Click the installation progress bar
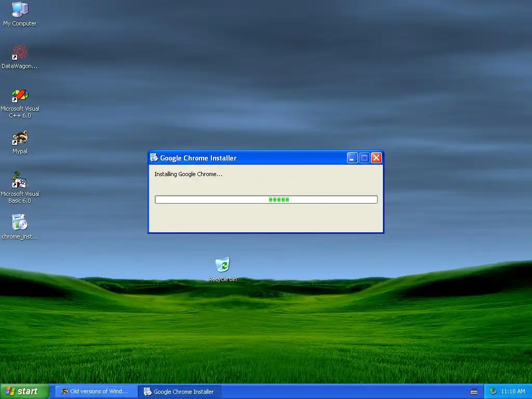532x399 pixels. (x=266, y=199)
